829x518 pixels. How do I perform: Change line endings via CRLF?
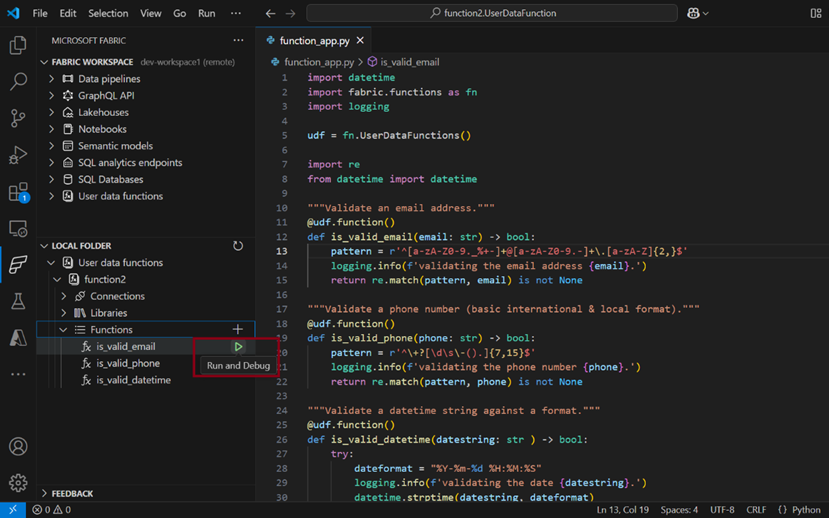[756, 510]
